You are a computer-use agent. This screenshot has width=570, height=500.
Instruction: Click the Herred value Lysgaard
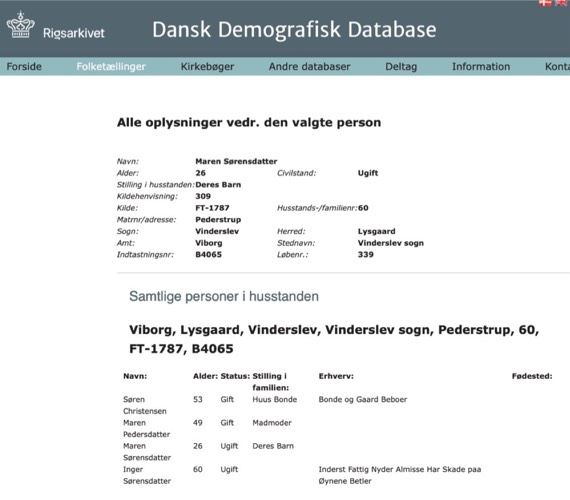click(376, 231)
